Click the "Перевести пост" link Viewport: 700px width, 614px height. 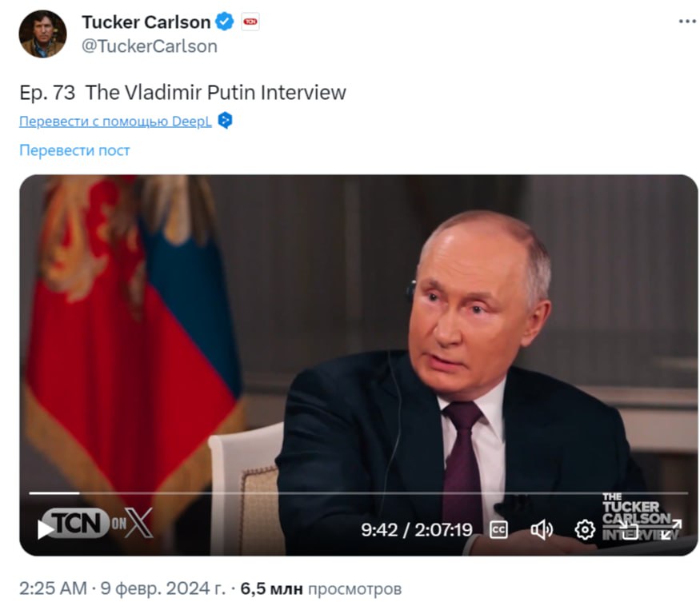pyautogui.click(x=74, y=150)
